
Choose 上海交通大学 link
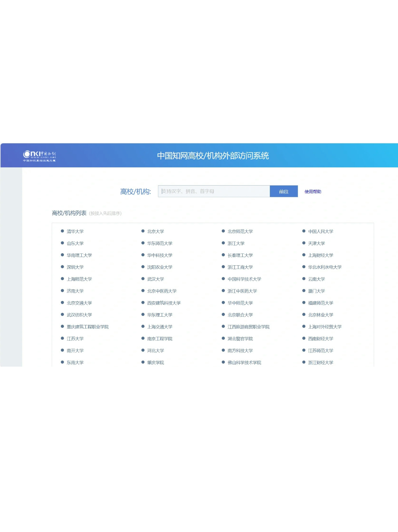click(x=160, y=327)
